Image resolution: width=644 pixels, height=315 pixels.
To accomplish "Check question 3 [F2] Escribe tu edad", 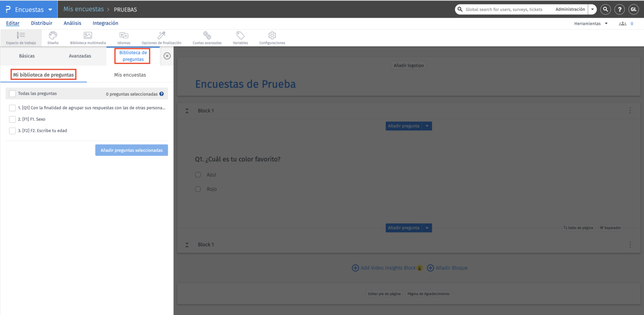I will (x=13, y=131).
